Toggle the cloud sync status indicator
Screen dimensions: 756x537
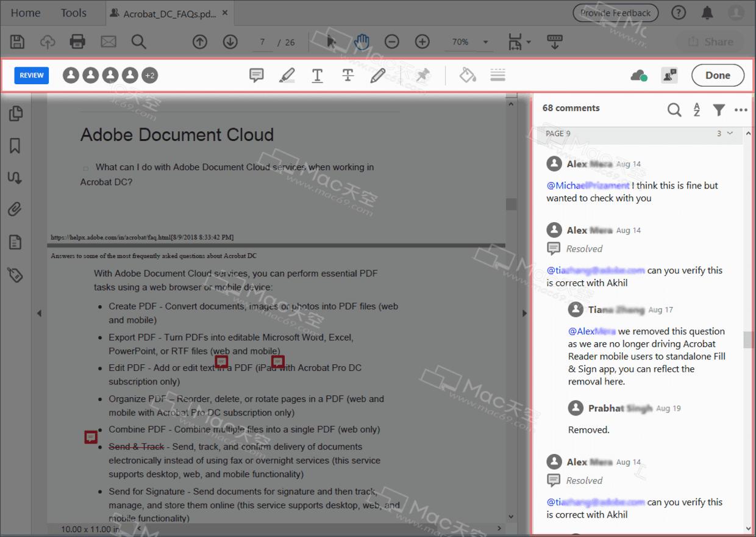[x=638, y=75]
